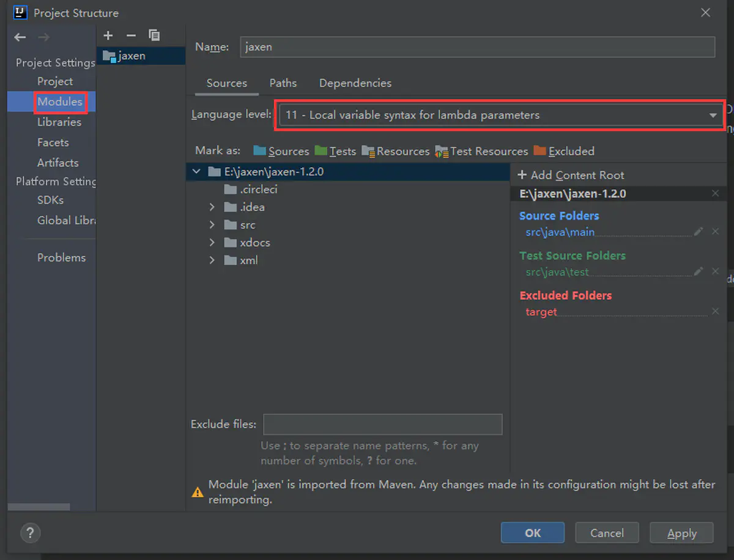
Task: Switch to the Paths tab
Action: click(x=283, y=83)
